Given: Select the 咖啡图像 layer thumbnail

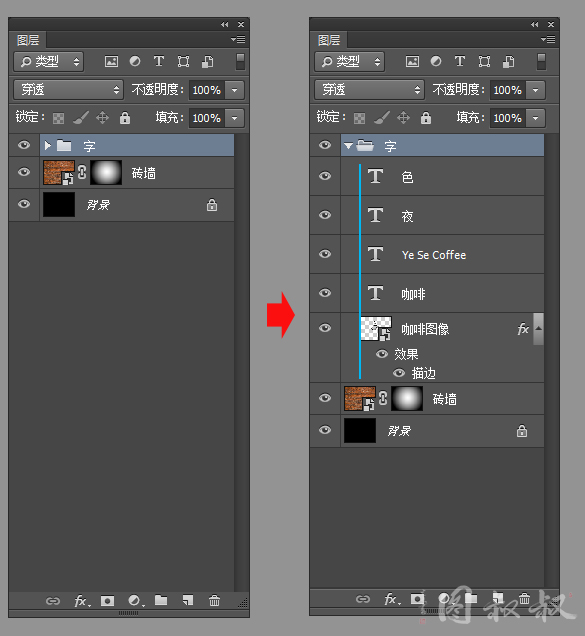Looking at the screenshot, I should pyautogui.click(x=376, y=328).
